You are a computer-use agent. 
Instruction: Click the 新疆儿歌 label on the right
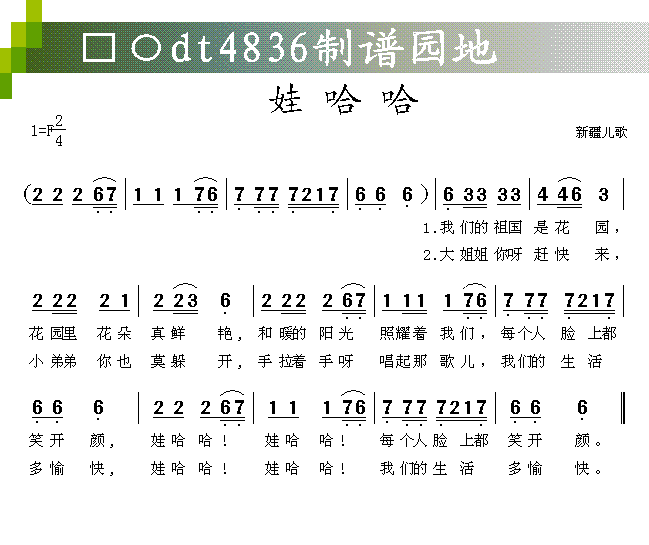(x=601, y=131)
